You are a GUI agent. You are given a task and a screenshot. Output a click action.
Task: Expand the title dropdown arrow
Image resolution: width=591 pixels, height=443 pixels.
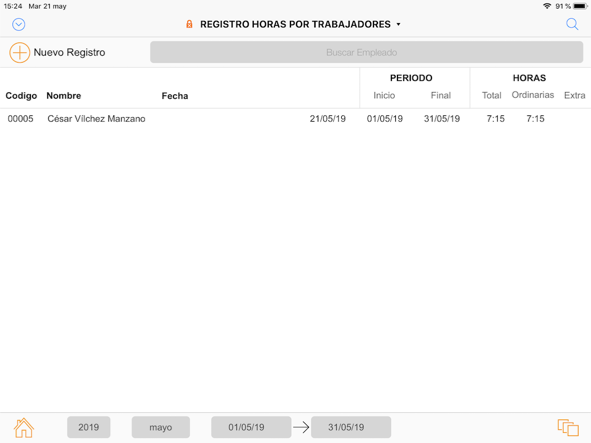(398, 25)
